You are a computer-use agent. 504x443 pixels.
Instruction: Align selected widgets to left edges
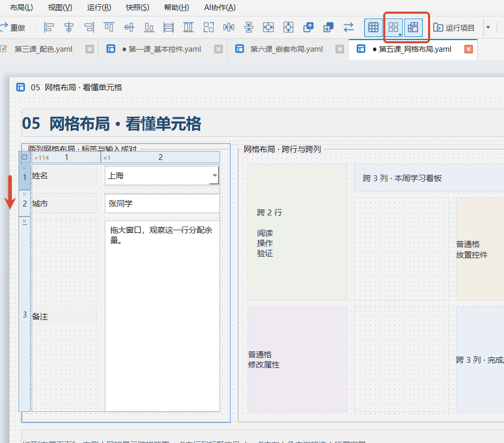coord(49,27)
